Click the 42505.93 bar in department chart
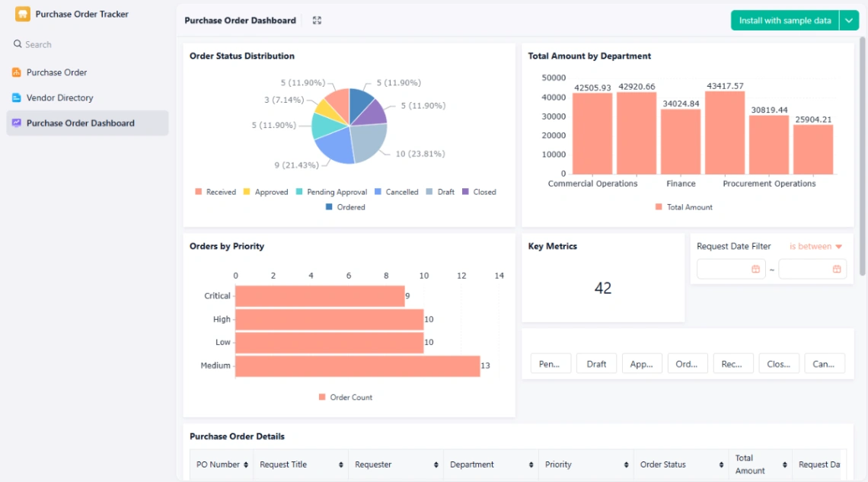The width and height of the screenshot is (868, 482). pyautogui.click(x=592, y=134)
